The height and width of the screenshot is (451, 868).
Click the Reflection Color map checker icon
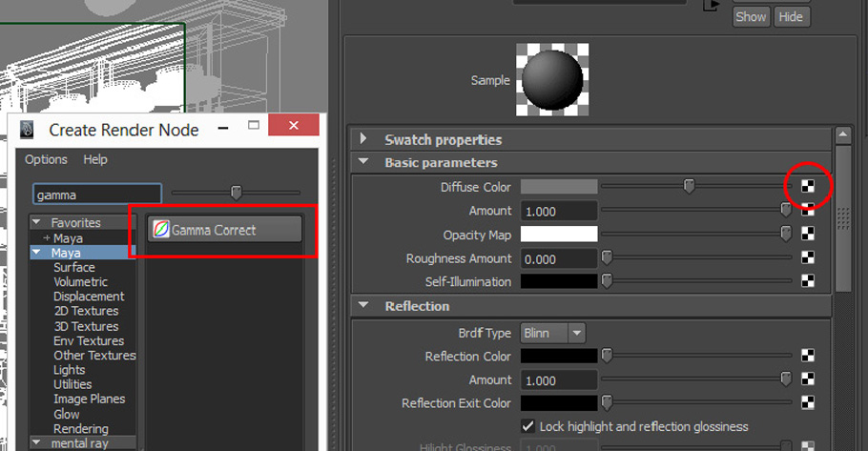click(x=808, y=357)
